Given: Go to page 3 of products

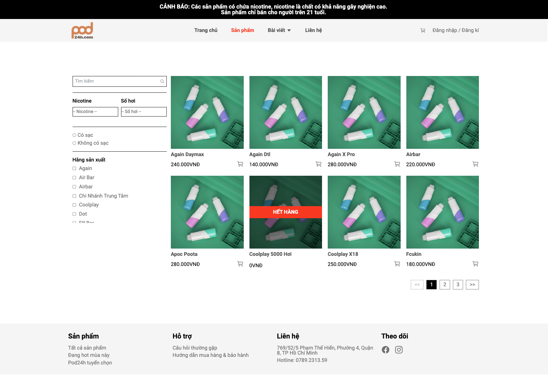Looking at the screenshot, I should click(x=458, y=285).
